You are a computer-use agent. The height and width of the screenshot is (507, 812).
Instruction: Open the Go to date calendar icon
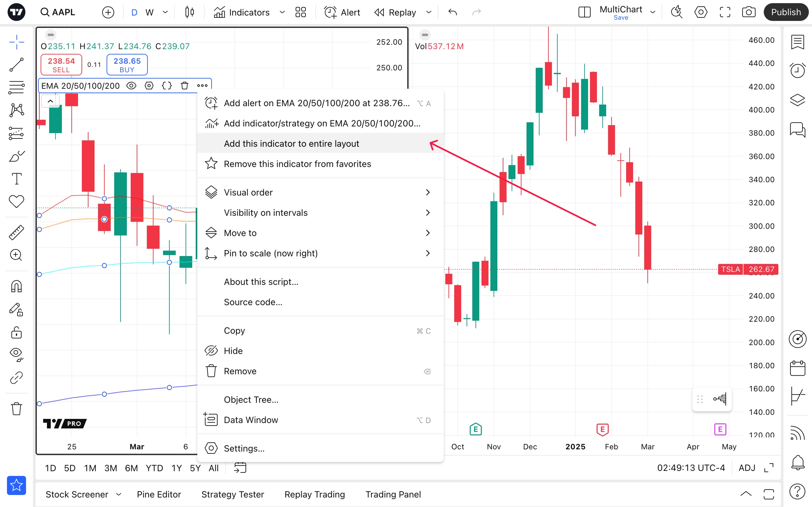240,468
